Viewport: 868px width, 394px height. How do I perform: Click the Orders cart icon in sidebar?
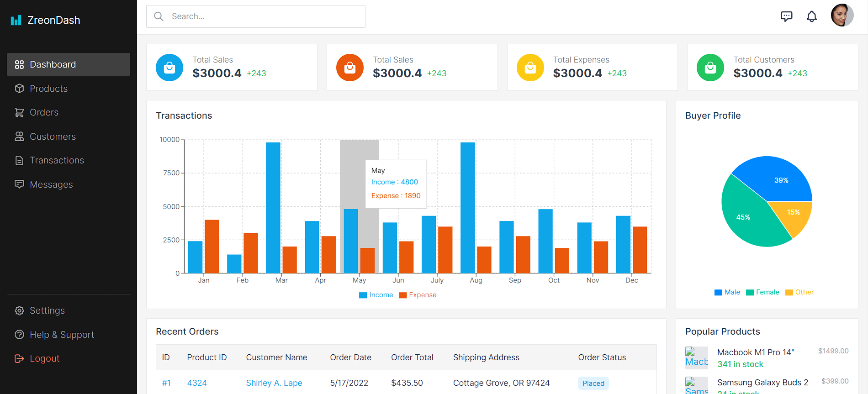19,112
